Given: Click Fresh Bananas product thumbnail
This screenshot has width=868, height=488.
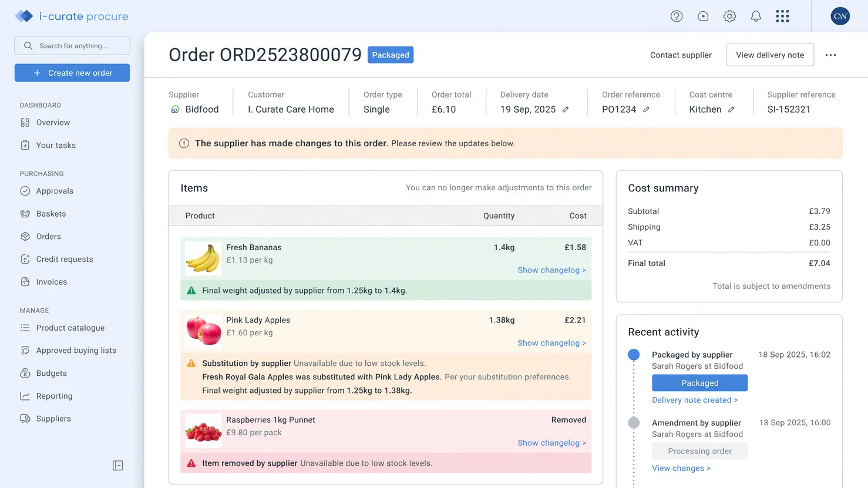Looking at the screenshot, I should point(203,258).
